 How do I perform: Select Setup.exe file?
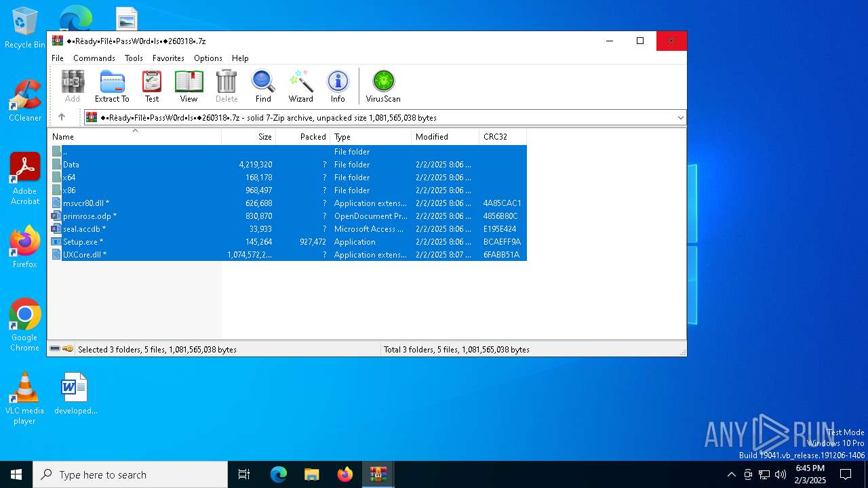point(288,242)
